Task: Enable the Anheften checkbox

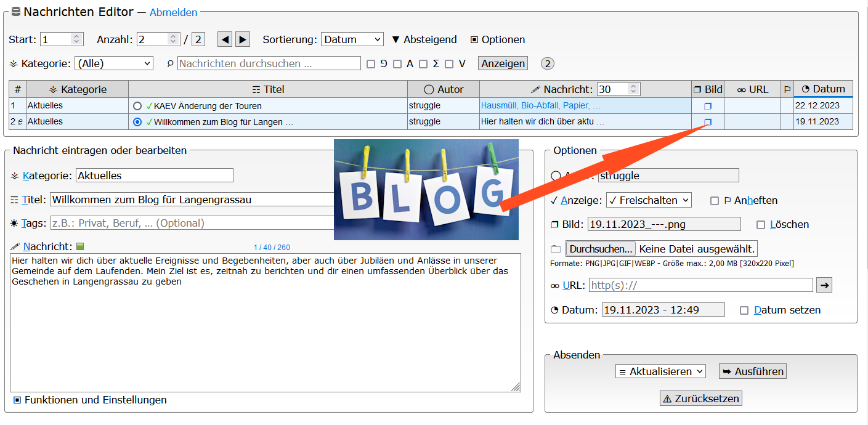Action: (x=715, y=201)
